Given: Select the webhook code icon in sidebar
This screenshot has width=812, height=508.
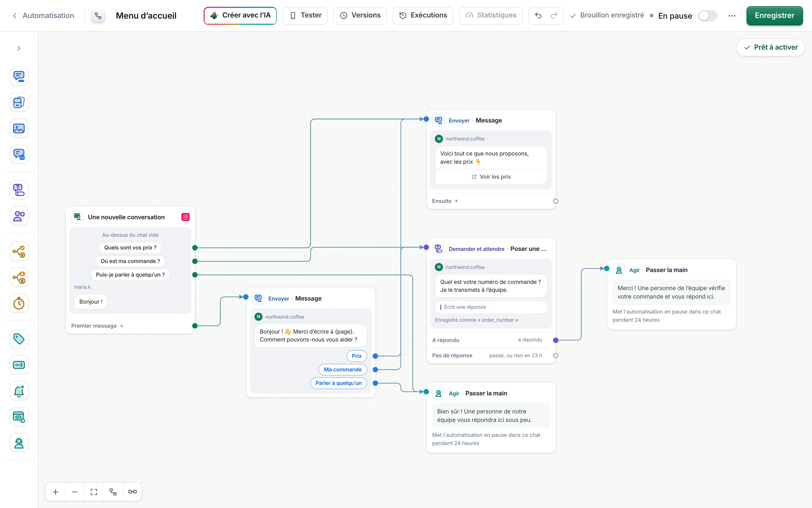Looking at the screenshot, I should 19,417.
